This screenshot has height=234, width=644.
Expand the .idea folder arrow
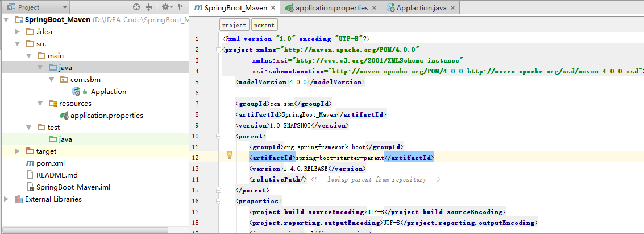click(x=17, y=32)
